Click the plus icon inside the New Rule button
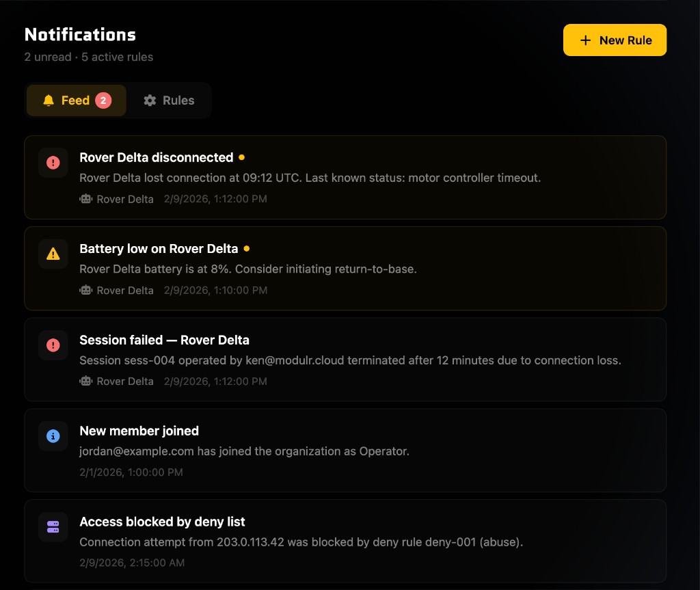The height and width of the screenshot is (590, 700). pos(585,40)
